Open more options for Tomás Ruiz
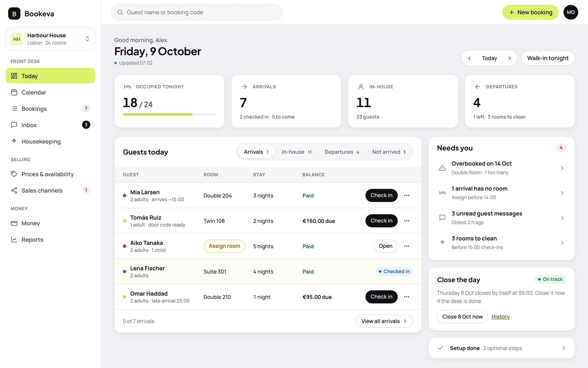 point(406,221)
